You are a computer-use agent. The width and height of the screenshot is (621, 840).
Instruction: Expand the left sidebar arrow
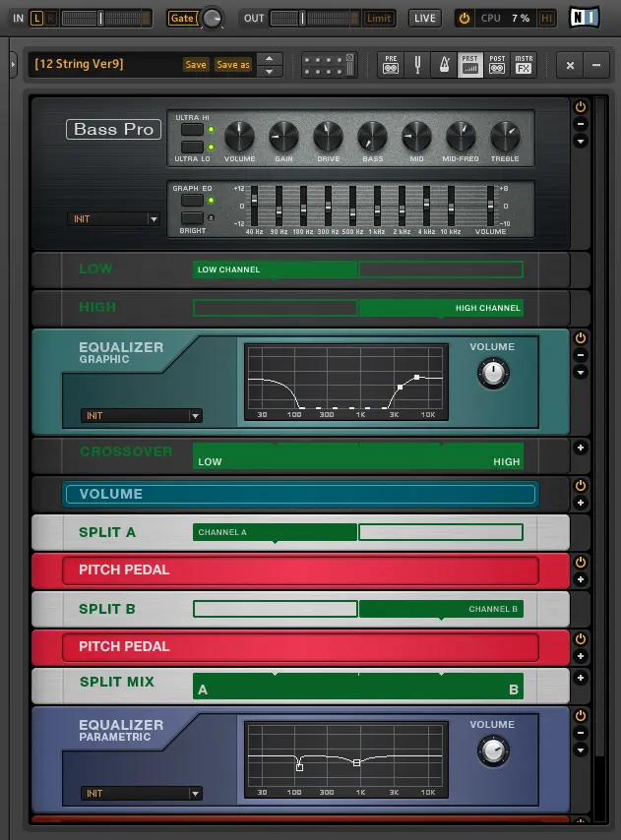coord(14,65)
